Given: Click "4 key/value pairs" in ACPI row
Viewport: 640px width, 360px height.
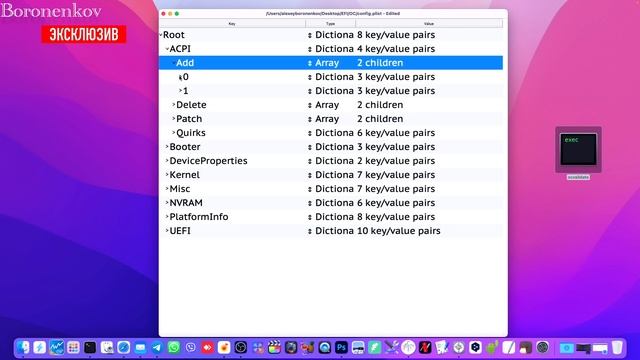Looking at the screenshot, I should point(396,49).
